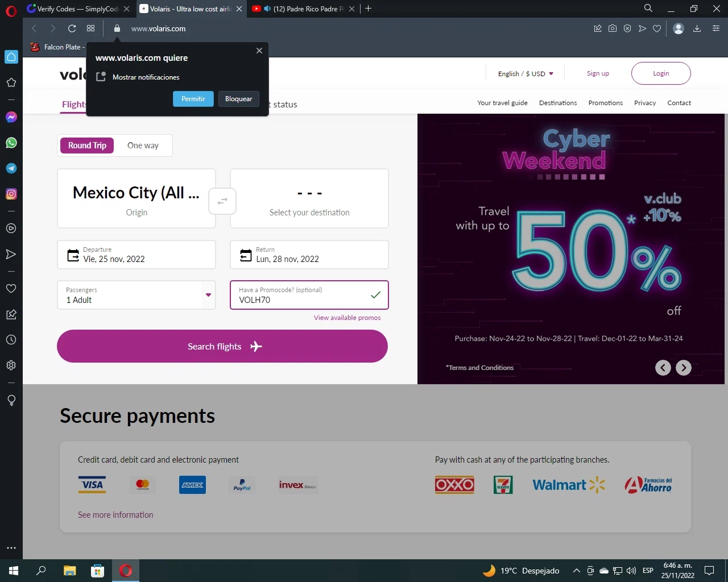The image size is (728, 582).
Task: Choose origin Mexico City field
Action: coord(136,198)
